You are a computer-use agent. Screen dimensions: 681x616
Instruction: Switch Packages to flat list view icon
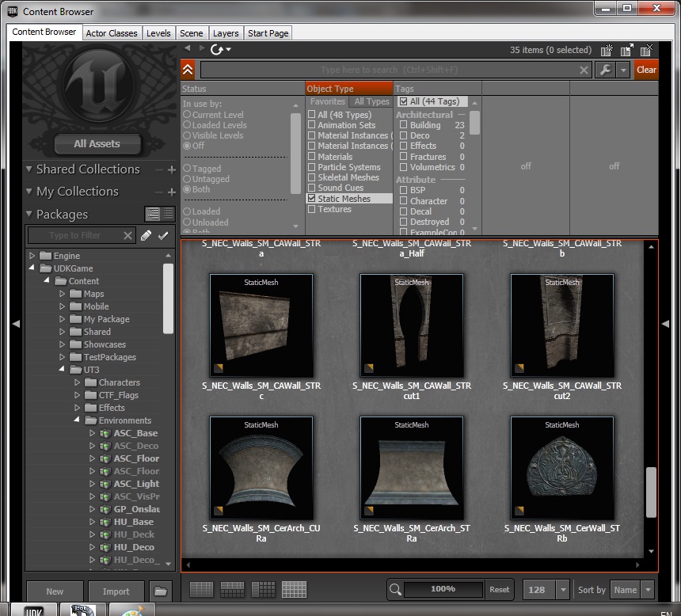point(168,214)
